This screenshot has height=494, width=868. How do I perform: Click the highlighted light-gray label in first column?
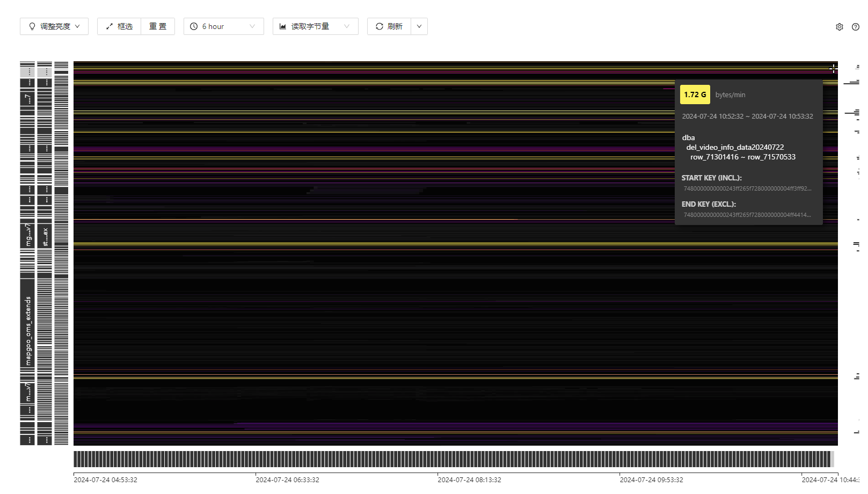pyautogui.click(x=27, y=71)
